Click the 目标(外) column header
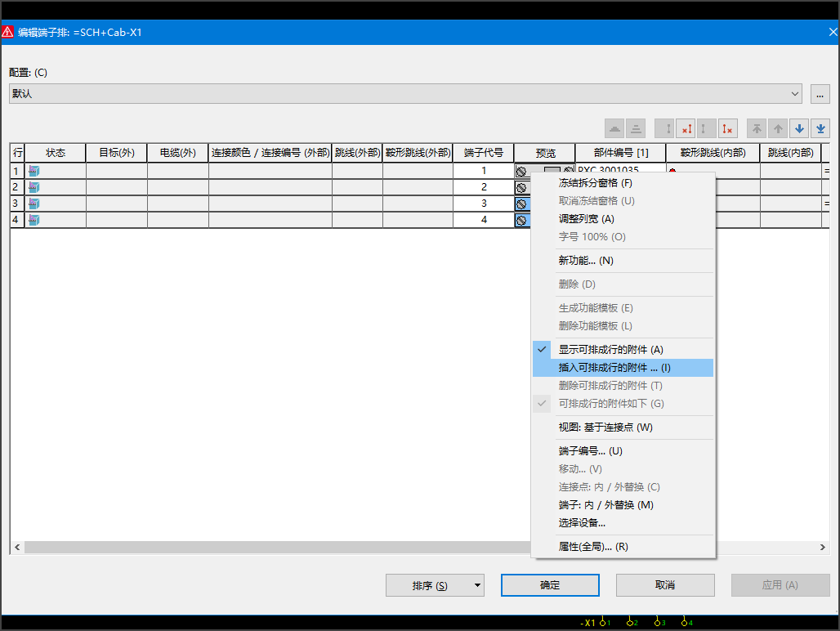Viewport: 840px width, 631px height. [117, 153]
